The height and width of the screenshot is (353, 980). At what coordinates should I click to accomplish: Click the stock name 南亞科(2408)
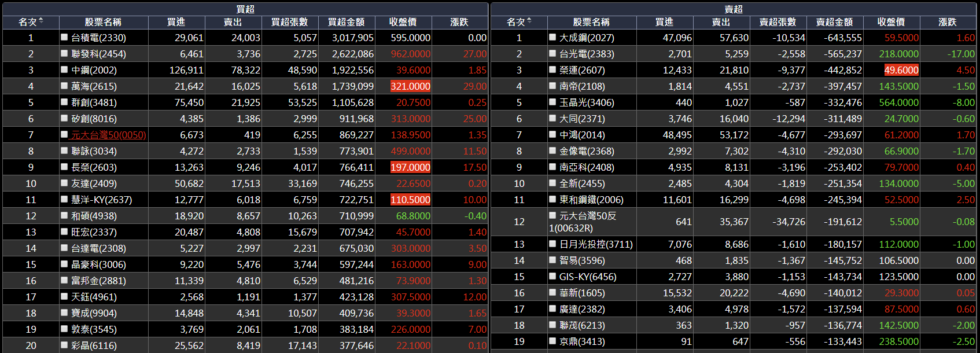[x=587, y=167]
